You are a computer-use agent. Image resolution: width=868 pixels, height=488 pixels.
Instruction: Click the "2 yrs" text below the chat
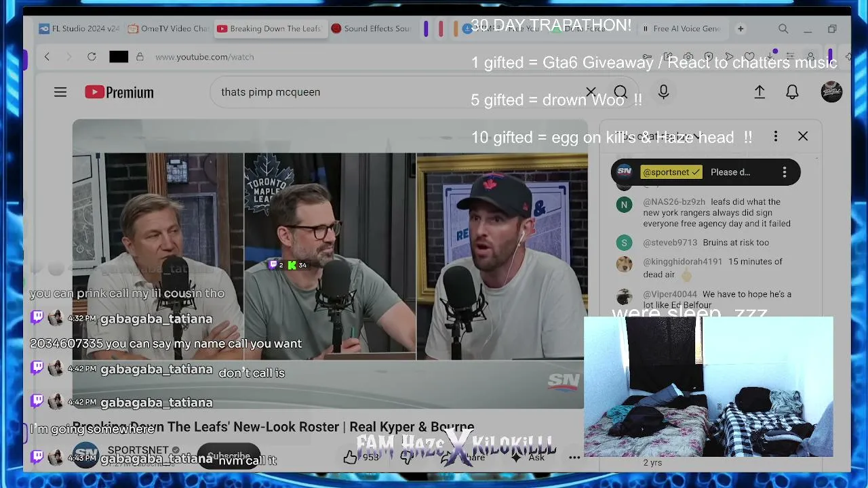pyautogui.click(x=652, y=463)
